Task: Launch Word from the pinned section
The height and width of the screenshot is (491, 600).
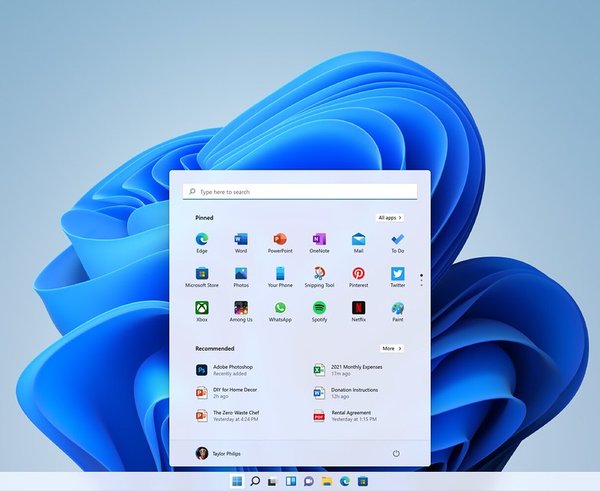Action: click(x=241, y=240)
